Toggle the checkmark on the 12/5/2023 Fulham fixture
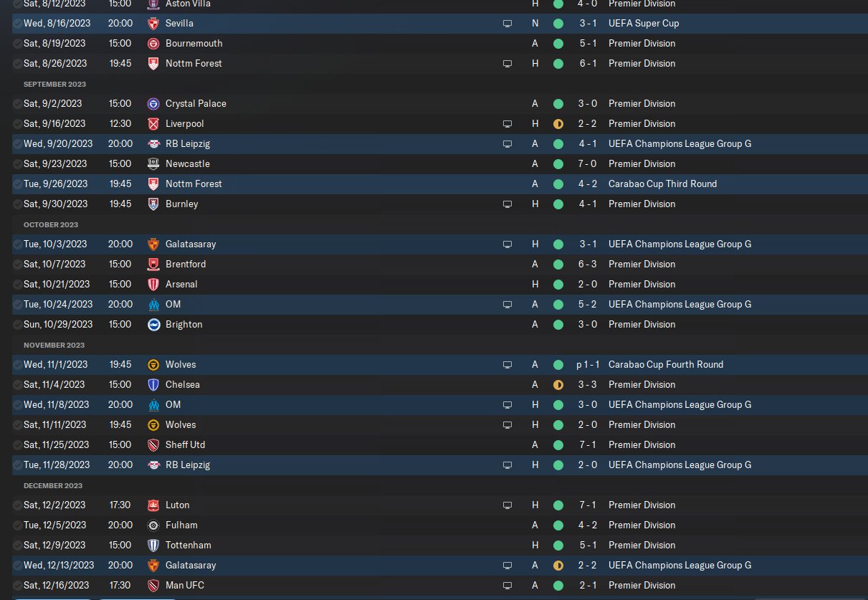The height and width of the screenshot is (600, 868). click(x=17, y=525)
